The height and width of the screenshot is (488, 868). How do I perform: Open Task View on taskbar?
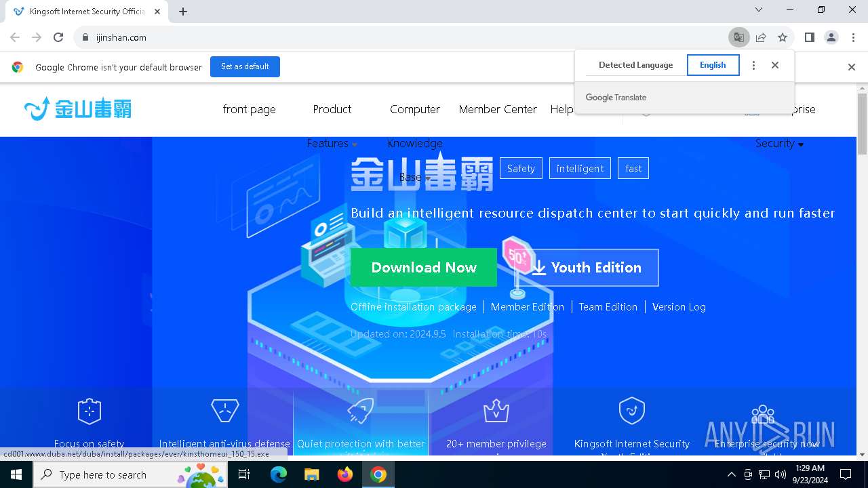(244, 474)
